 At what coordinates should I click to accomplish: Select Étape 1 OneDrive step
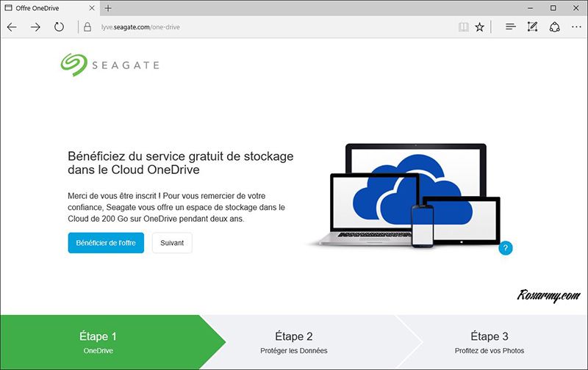[98, 343]
